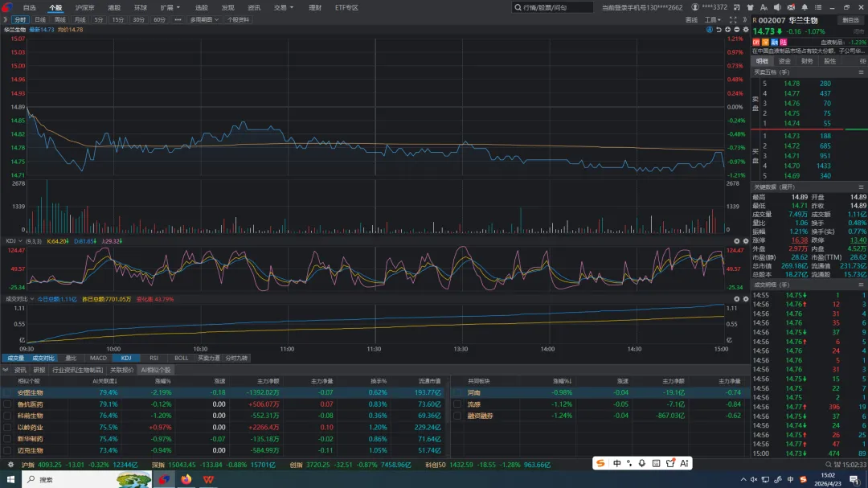Open 个股资料 stock information

(238, 19)
